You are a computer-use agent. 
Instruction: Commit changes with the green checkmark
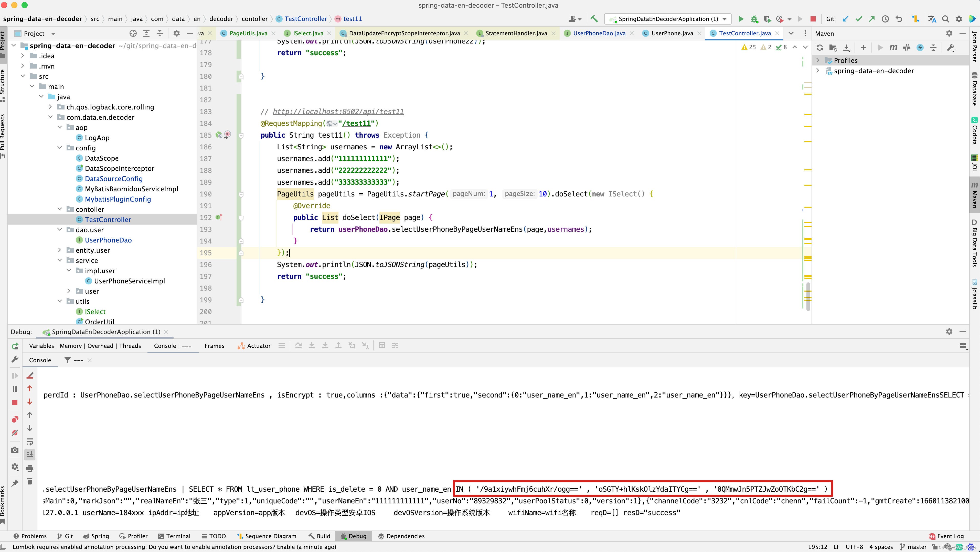coord(859,19)
